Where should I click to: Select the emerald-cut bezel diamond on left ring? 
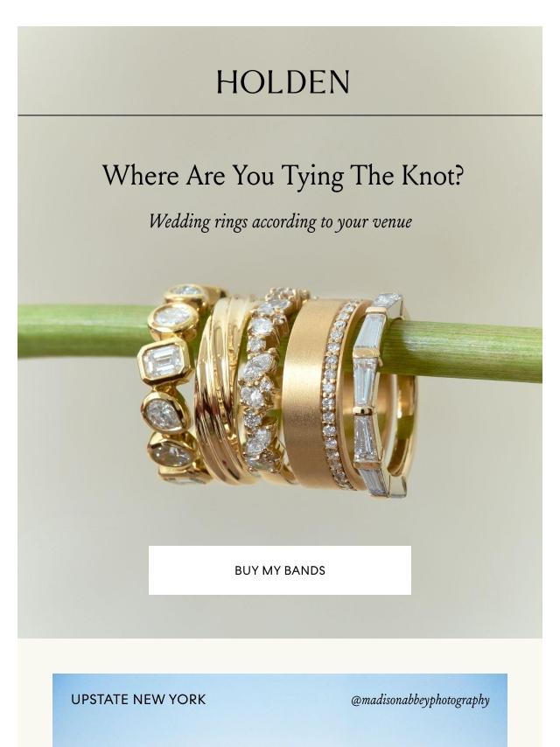tap(163, 360)
